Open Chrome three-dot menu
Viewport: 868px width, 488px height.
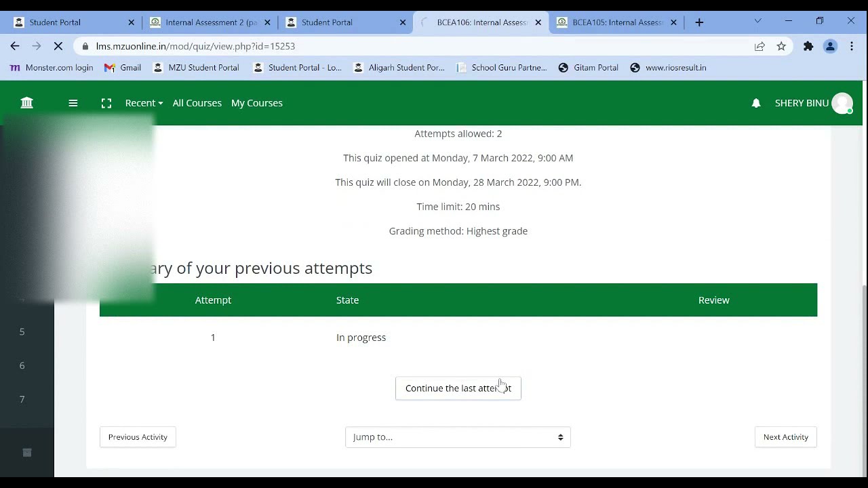(852, 46)
